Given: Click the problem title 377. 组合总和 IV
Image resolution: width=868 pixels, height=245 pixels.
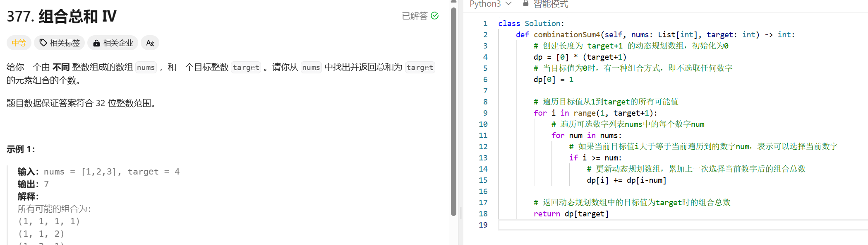Looking at the screenshot, I should pos(62,17).
